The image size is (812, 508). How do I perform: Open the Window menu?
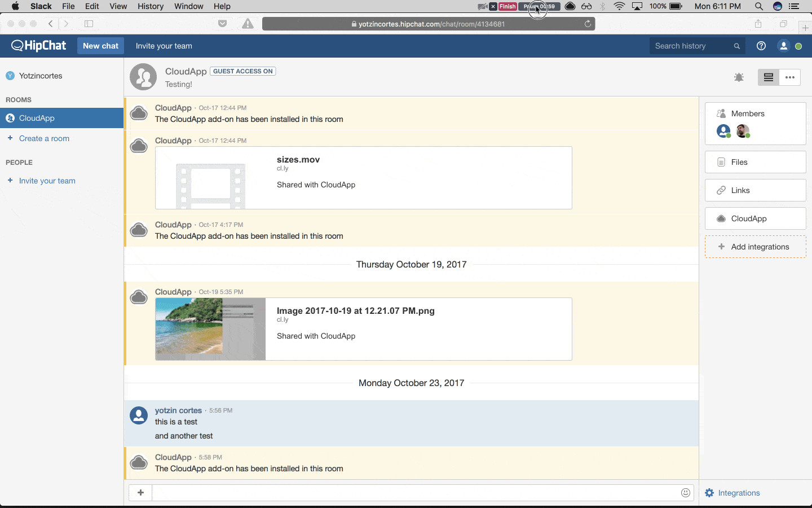pyautogui.click(x=188, y=6)
